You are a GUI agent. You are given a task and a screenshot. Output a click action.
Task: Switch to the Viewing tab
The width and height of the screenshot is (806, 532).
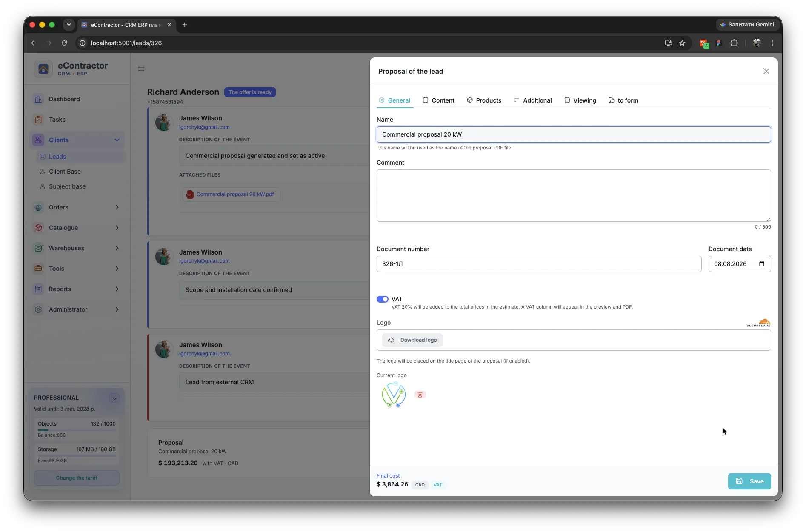click(x=580, y=100)
